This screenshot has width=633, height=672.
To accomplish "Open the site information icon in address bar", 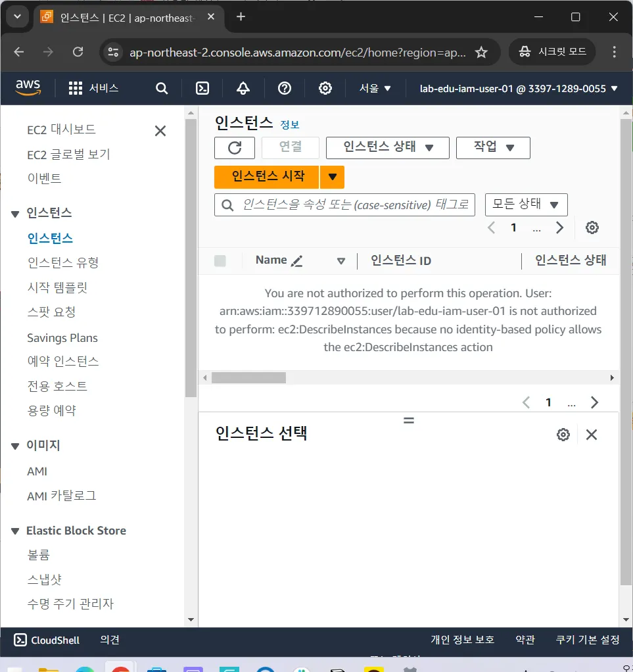I will point(113,53).
